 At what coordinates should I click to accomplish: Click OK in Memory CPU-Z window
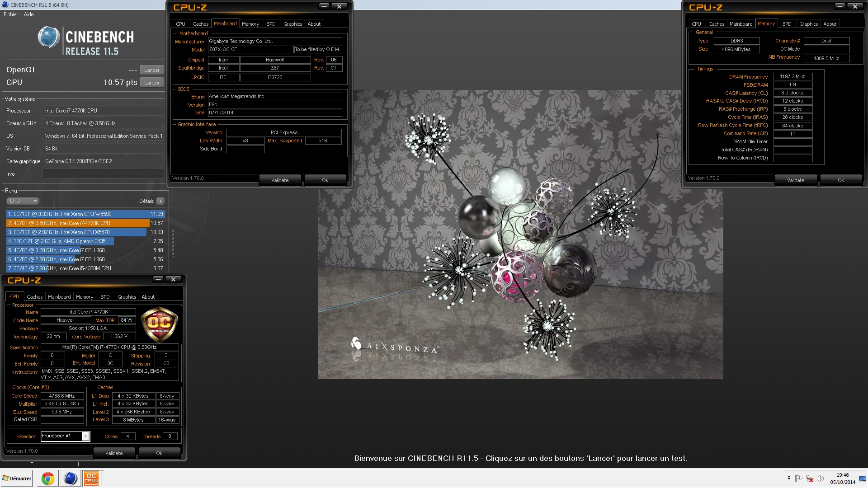[841, 180]
